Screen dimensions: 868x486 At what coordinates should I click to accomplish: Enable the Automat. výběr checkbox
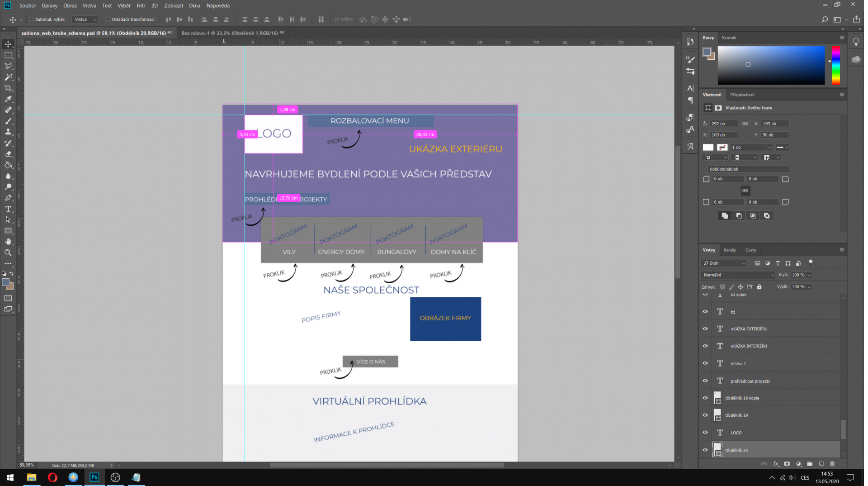point(31,19)
